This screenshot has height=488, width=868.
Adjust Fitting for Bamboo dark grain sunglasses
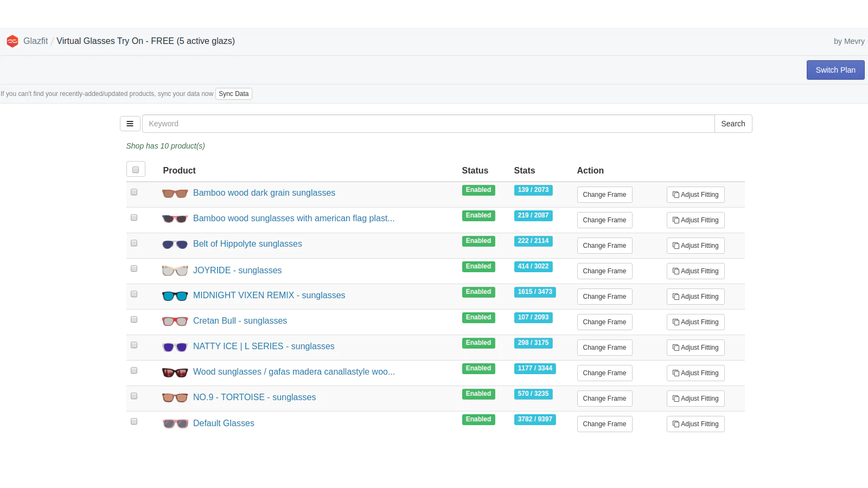(695, 195)
